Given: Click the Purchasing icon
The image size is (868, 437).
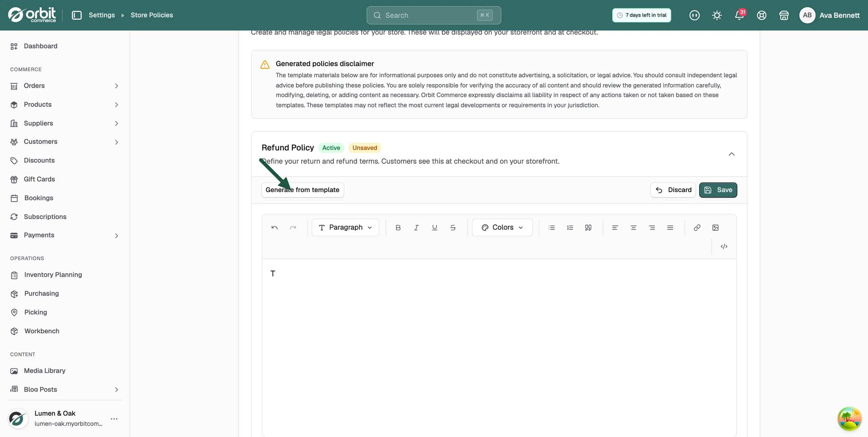Looking at the screenshot, I should click(x=14, y=294).
